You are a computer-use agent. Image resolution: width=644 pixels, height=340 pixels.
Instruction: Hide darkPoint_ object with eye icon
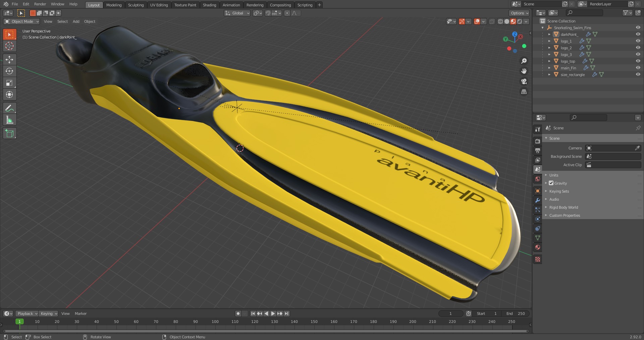[x=638, y=34]
